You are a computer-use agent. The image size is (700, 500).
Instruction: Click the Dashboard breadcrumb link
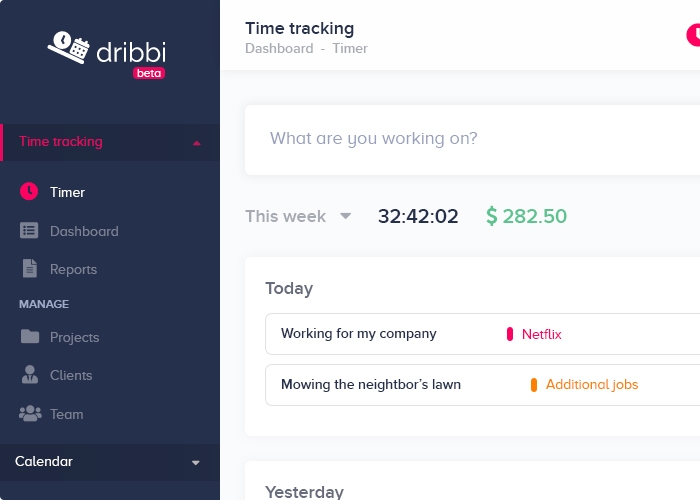[279, 48]
